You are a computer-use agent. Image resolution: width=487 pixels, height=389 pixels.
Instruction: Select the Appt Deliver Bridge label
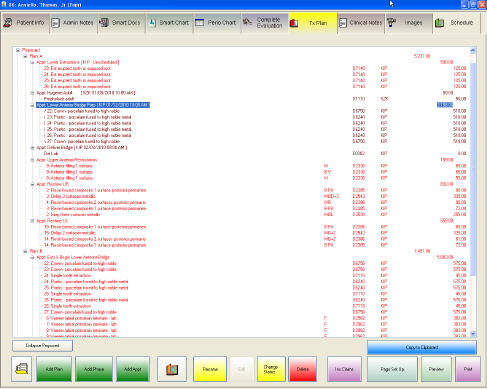[x=82, y=147]
